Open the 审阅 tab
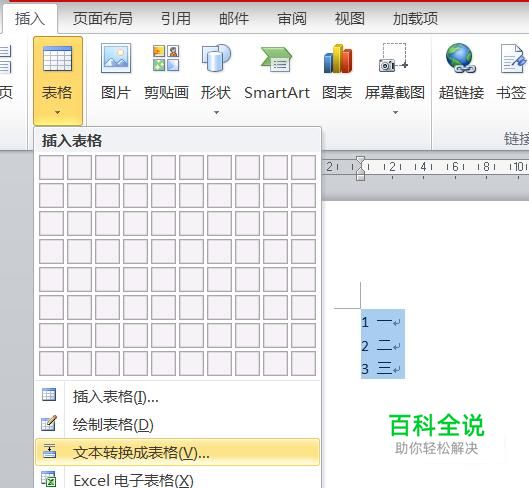 (x=292, y=18)
